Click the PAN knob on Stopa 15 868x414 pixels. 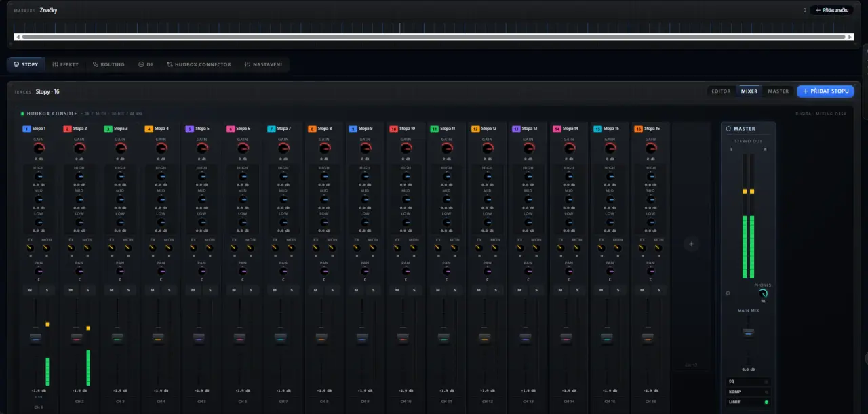click(610, 271)
